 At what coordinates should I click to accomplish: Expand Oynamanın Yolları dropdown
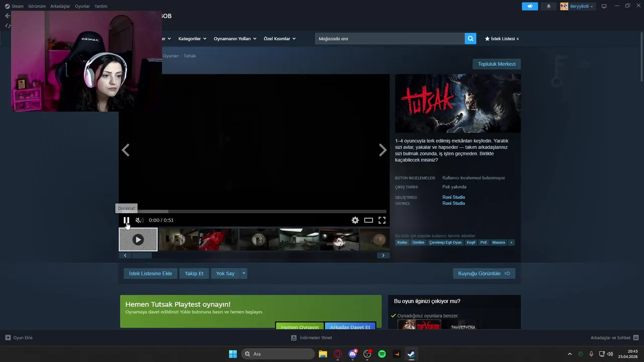pyautogui.click(x=235, y=39)
